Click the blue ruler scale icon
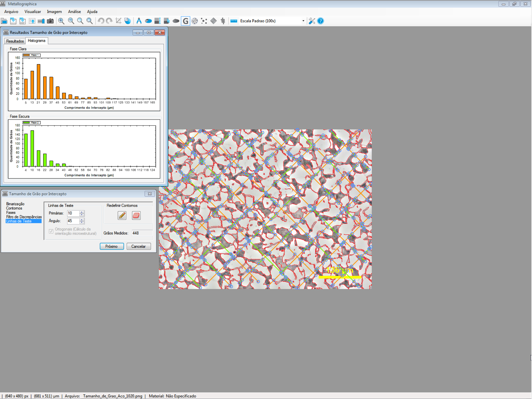 click(x=234, y=21)
